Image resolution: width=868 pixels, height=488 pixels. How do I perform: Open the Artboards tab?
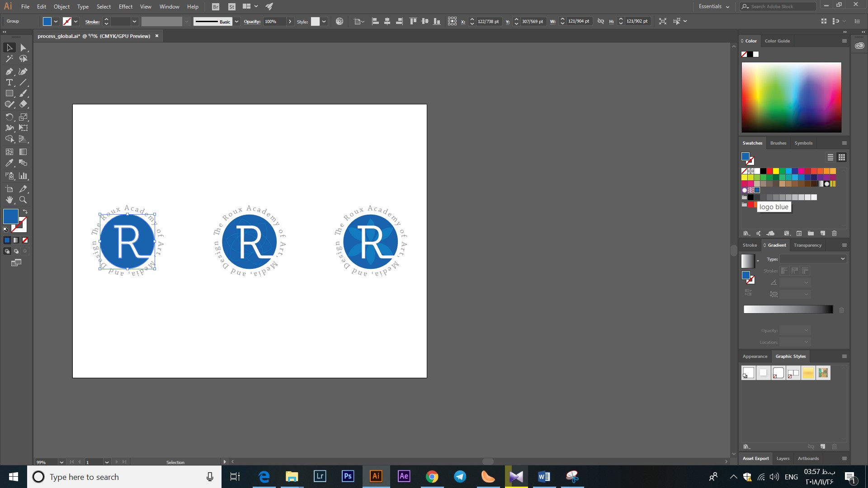808,459
